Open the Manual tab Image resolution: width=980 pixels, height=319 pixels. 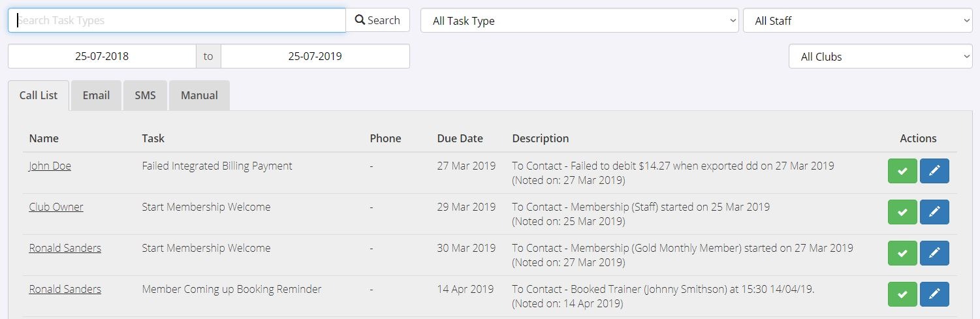(x=199, y=95)
